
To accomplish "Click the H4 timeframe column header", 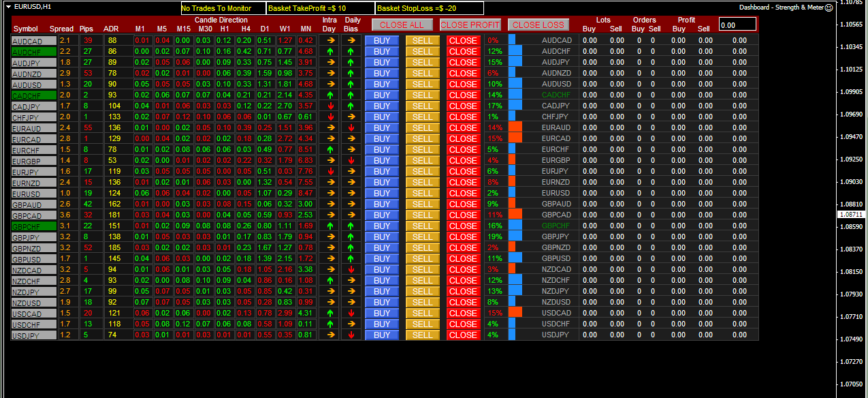I will point(246,29).
